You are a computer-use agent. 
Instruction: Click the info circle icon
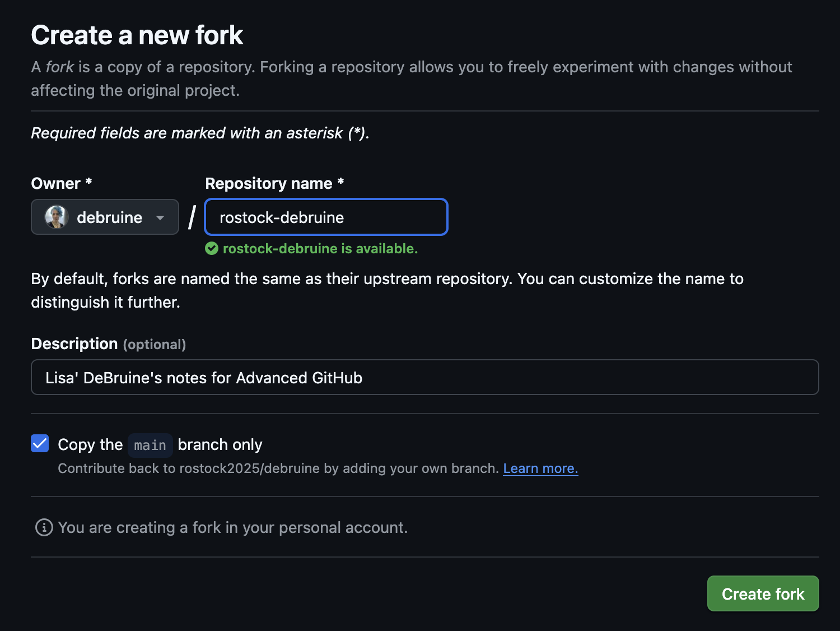(x=44, y=527)
